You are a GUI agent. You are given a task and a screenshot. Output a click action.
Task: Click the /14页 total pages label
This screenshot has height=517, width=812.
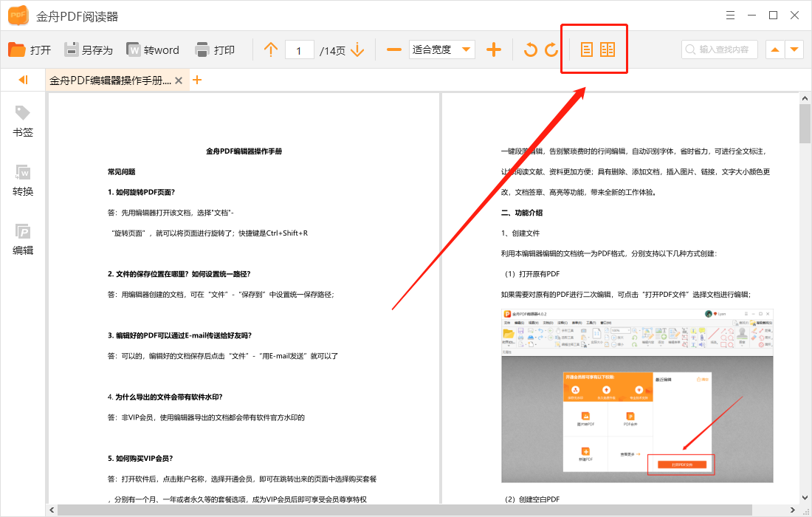click(x=332, y=51)
